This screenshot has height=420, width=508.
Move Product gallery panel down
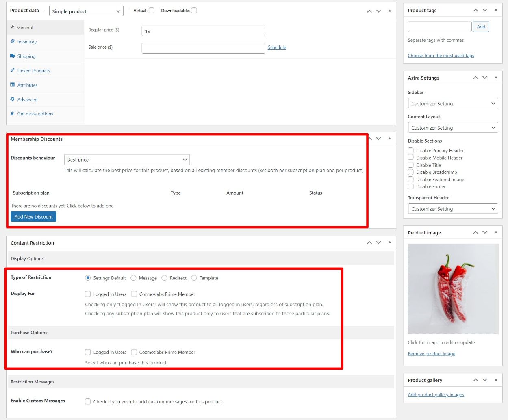point(485,380)
